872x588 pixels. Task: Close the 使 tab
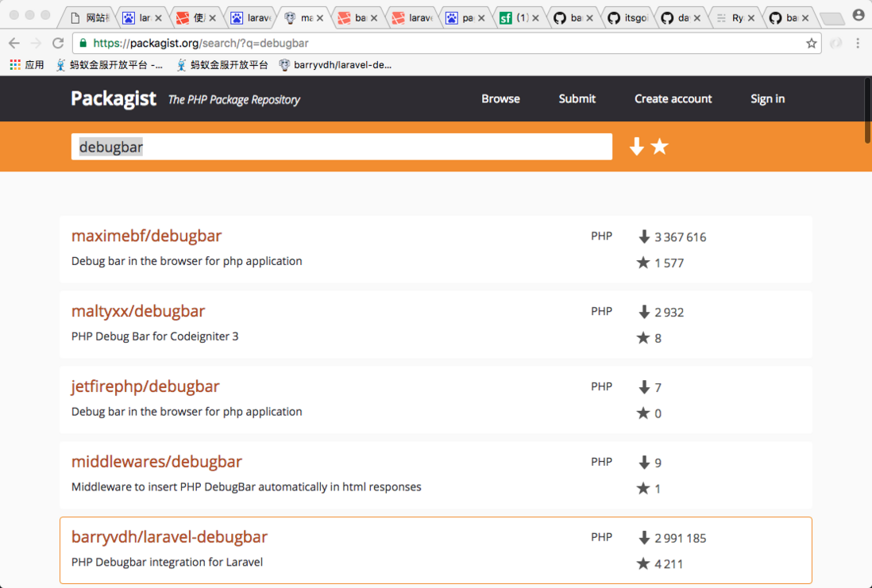[212, 18]
